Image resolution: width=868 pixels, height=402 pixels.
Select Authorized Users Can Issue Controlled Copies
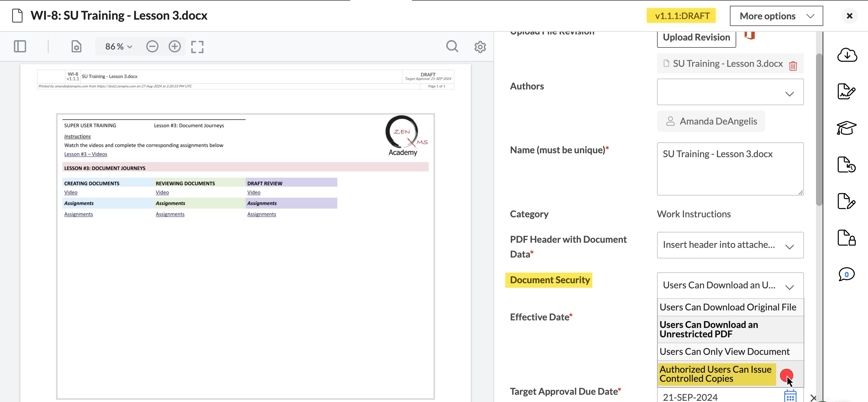pos(730,374)
